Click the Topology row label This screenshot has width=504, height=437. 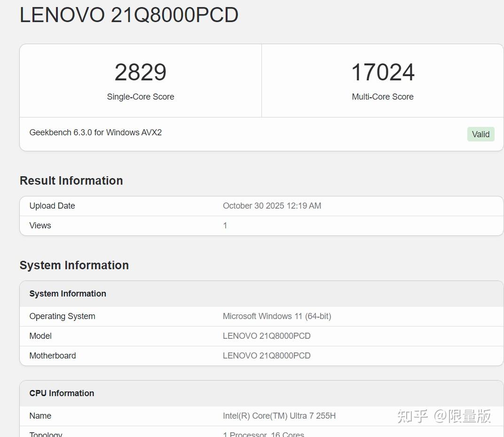(x=46, y=434)
